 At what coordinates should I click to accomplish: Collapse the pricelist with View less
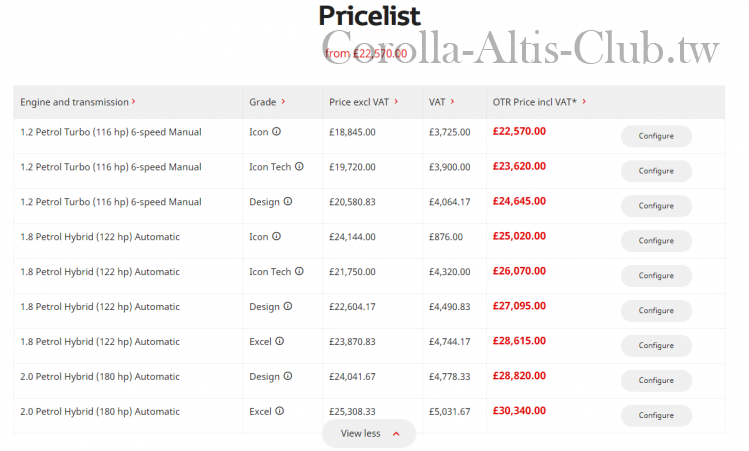click(369, 433)
